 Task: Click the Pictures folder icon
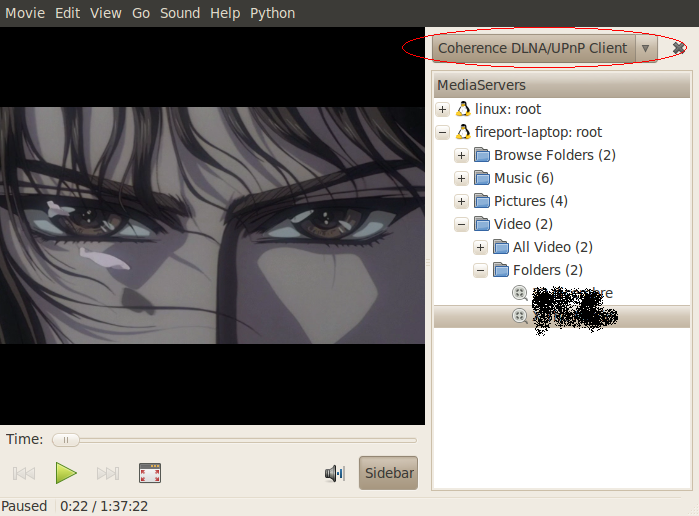482,201
